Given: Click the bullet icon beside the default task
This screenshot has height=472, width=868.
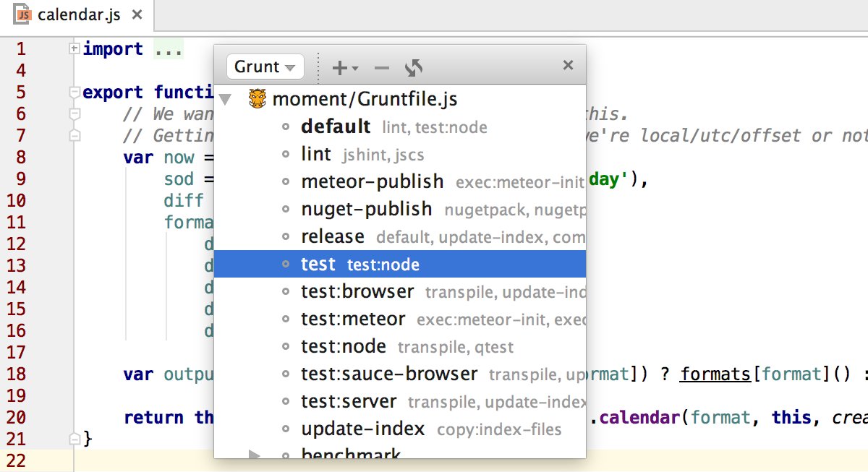Looking at the screenshot, I should pyautogui.click(x=286, y=126).
